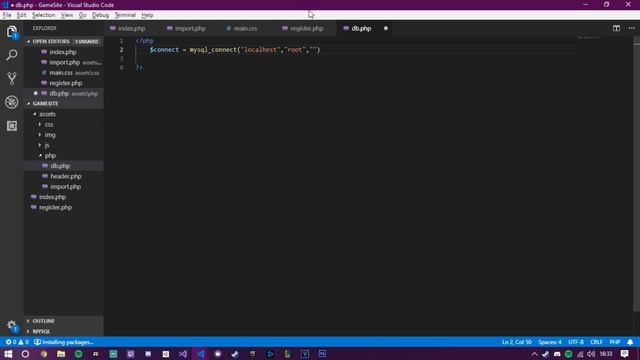Open Cortana search circle on taskbar
The height and width of the screenshot is (360, 640).
coord(25,354)
